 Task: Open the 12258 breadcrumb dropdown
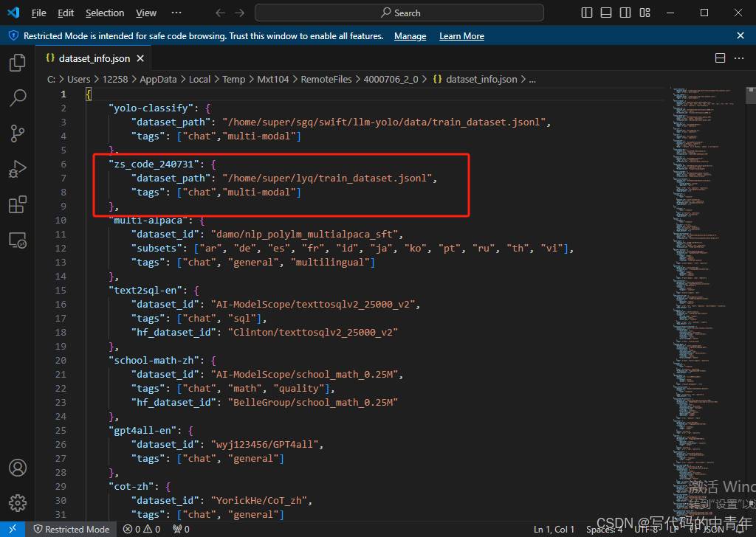pos(115,79)
